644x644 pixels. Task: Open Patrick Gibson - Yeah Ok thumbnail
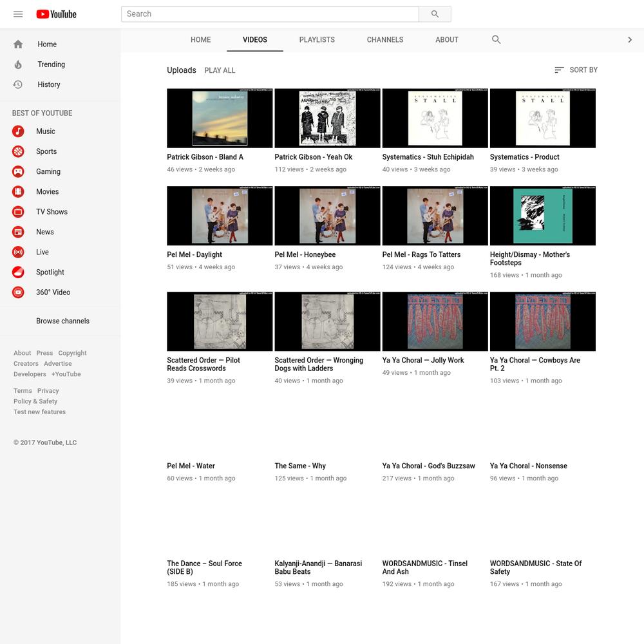coord(327,118)
